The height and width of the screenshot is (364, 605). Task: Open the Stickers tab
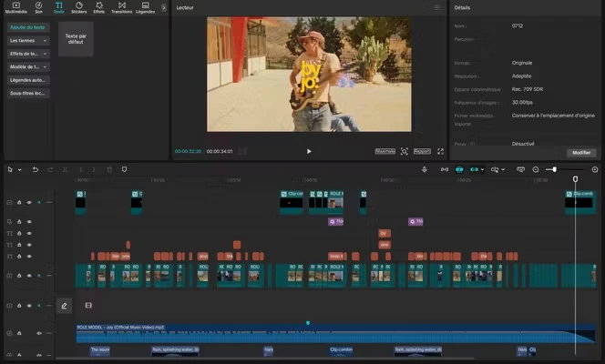pos(78,7)
